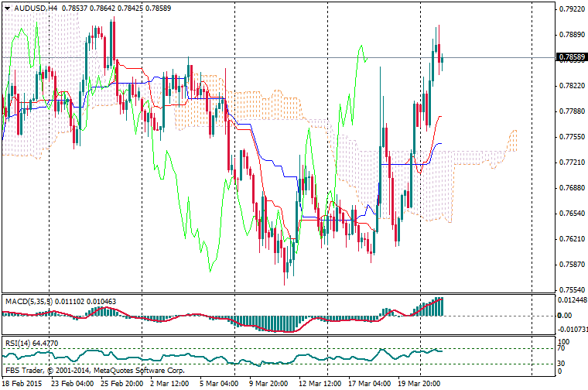Click the time axis label 23 Feb 04:00
Image resolution: width=588 pixels, height=390 pixels.
click(x=73, y=383)
